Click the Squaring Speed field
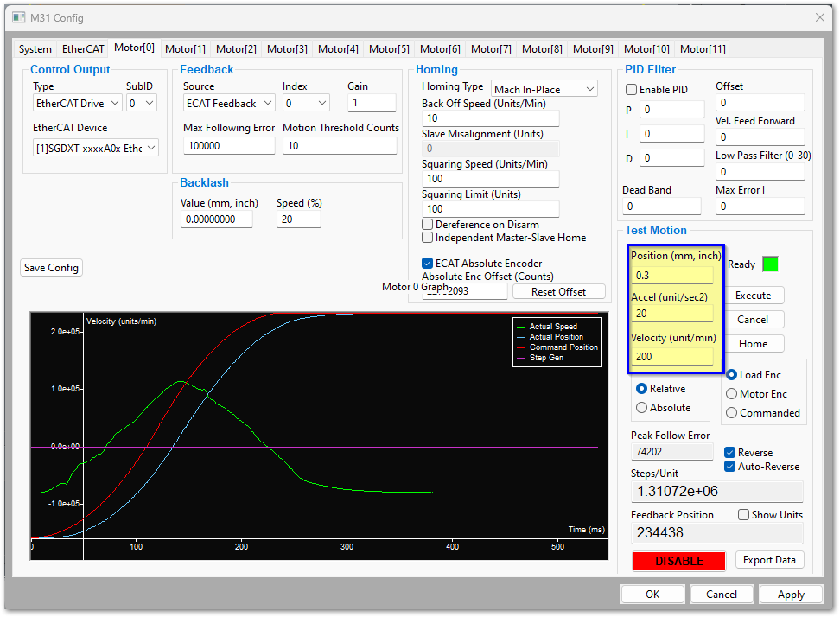840x617 pixels. [491, 179]
